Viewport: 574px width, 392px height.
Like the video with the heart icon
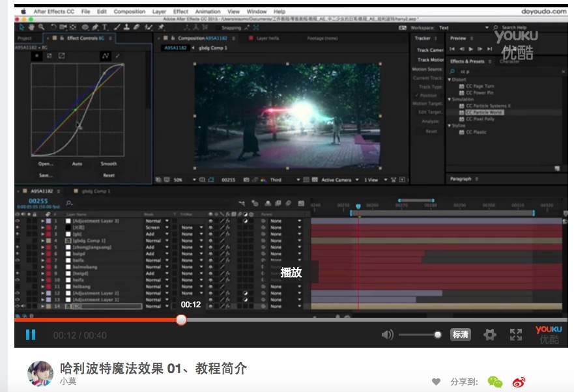click(x=436, y=382)
